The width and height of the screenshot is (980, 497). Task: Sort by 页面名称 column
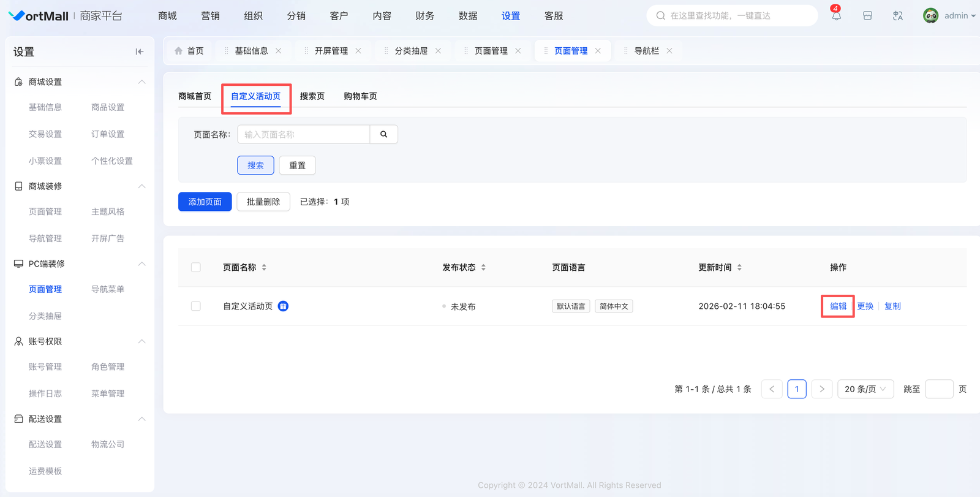click(264, 268)
